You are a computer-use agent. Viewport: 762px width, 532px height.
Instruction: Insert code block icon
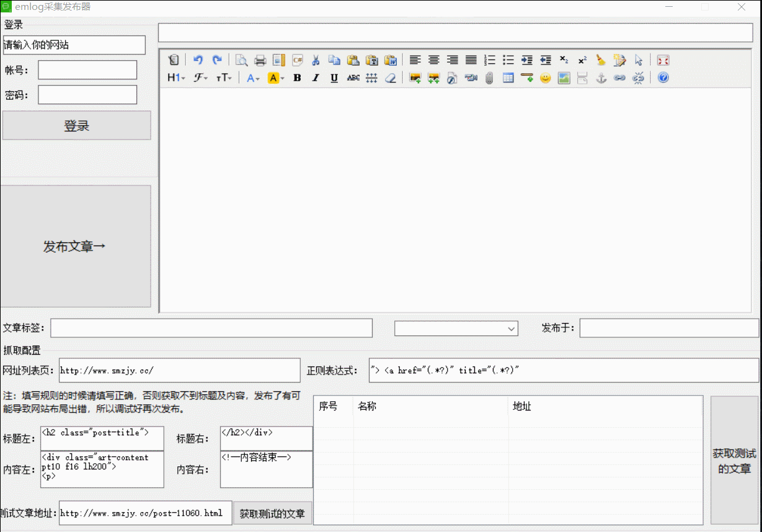click(298, 60)
